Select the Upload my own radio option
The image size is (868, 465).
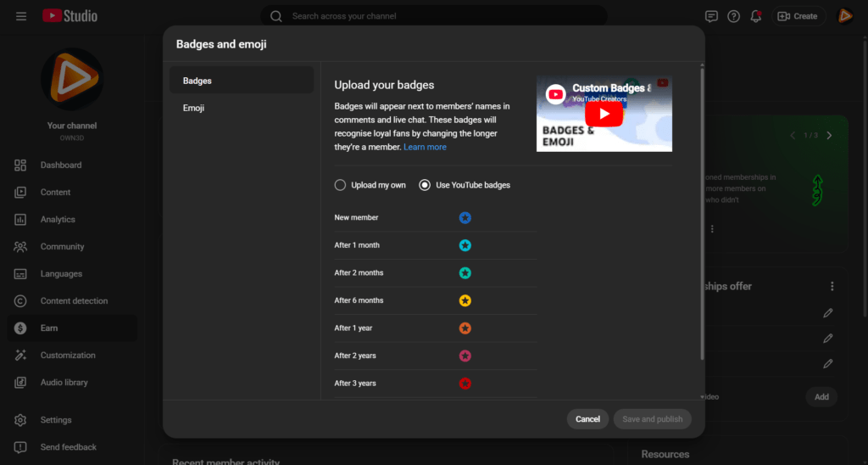[x=341, y=185]
